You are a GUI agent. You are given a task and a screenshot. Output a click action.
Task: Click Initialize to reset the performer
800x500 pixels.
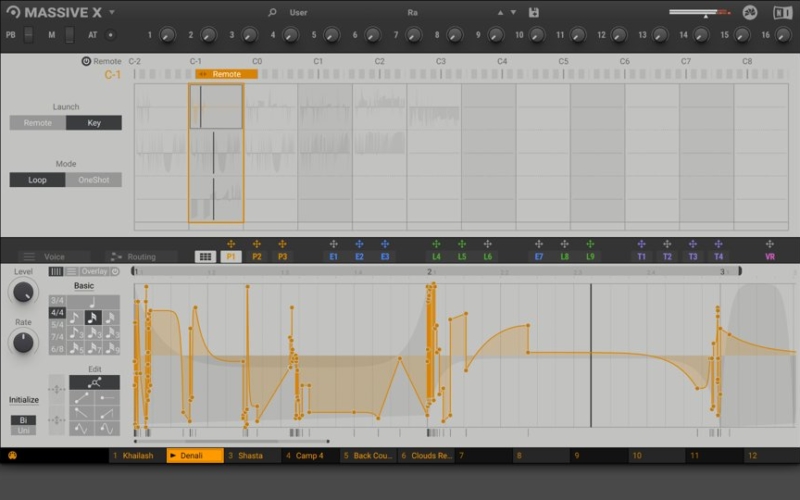pos(23,399)
